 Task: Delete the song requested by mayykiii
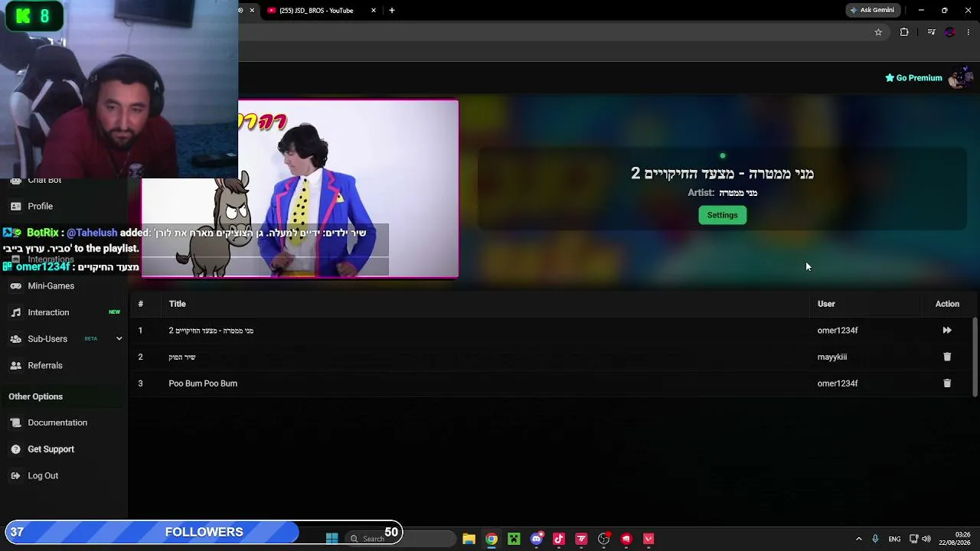947,357
